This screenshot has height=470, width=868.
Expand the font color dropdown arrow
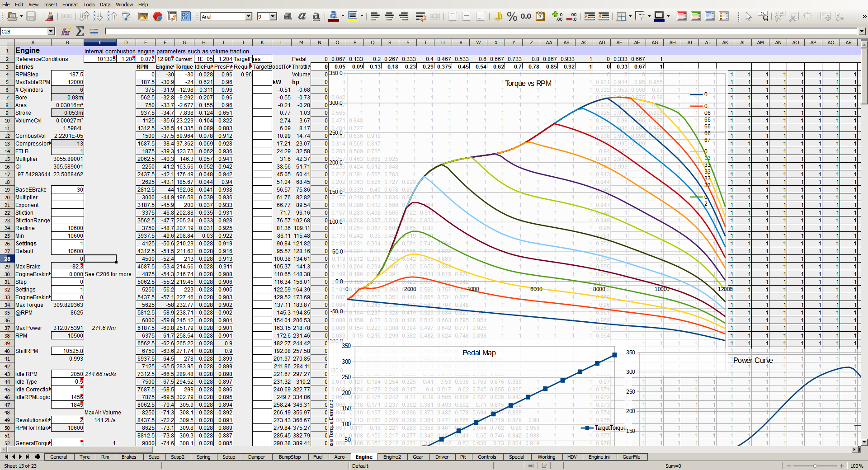(343, 17)
